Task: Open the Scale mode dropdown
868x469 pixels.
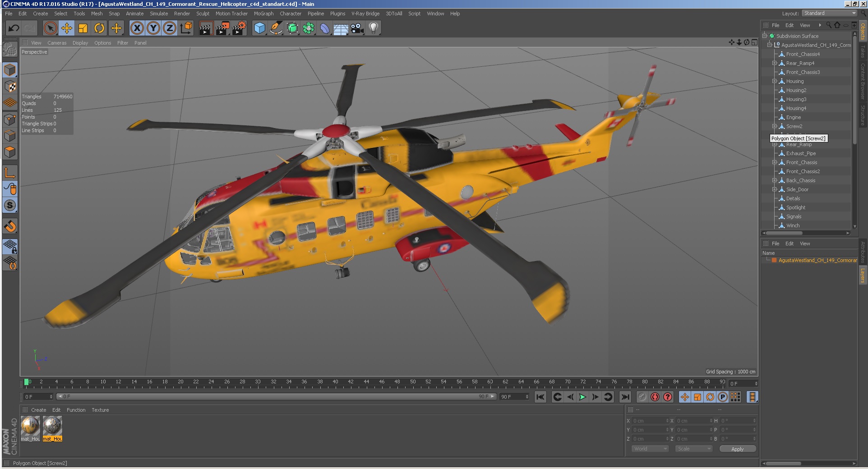Action: 693,449
